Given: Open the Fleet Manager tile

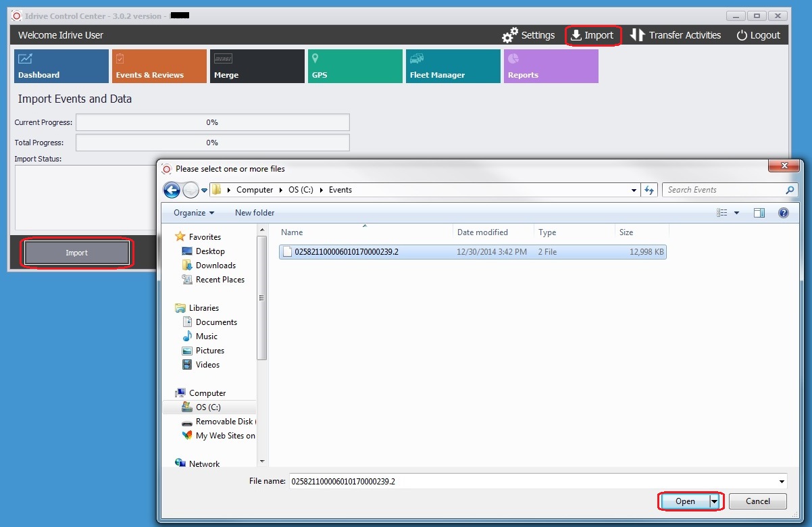Looking at the screenshot, I should (453, 66).
